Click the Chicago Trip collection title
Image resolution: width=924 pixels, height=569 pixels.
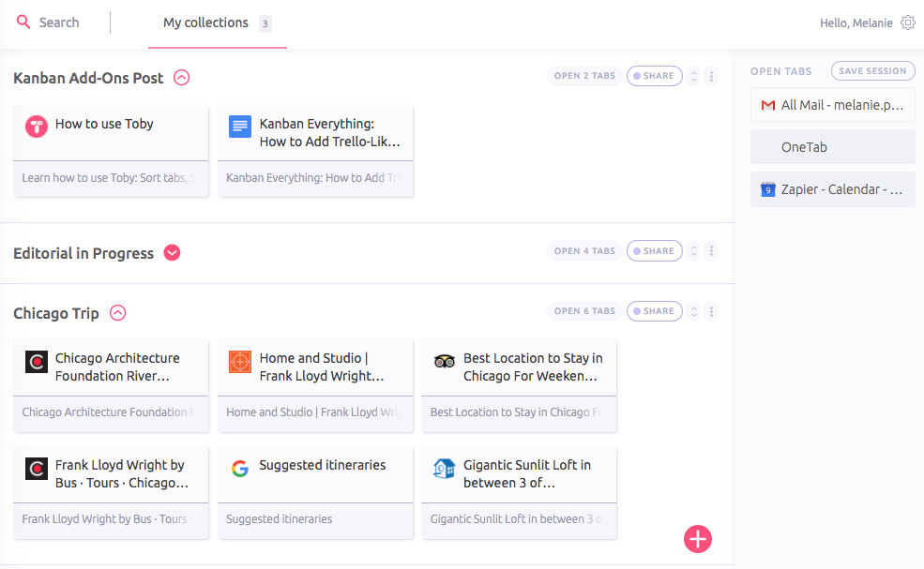pyautogui.click(x=56, y=313)
